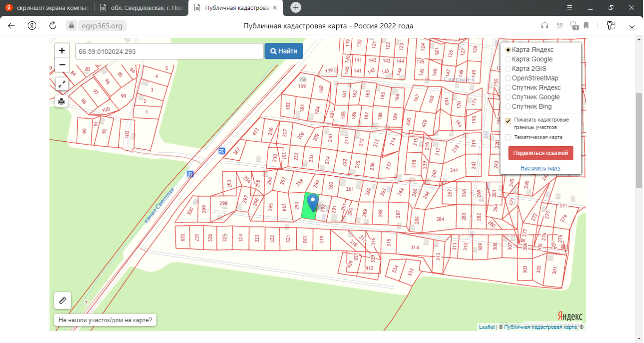Select Спутник Bing base layer
The image size is (644, 343).
pyautogui.click(x=508, y=106)
